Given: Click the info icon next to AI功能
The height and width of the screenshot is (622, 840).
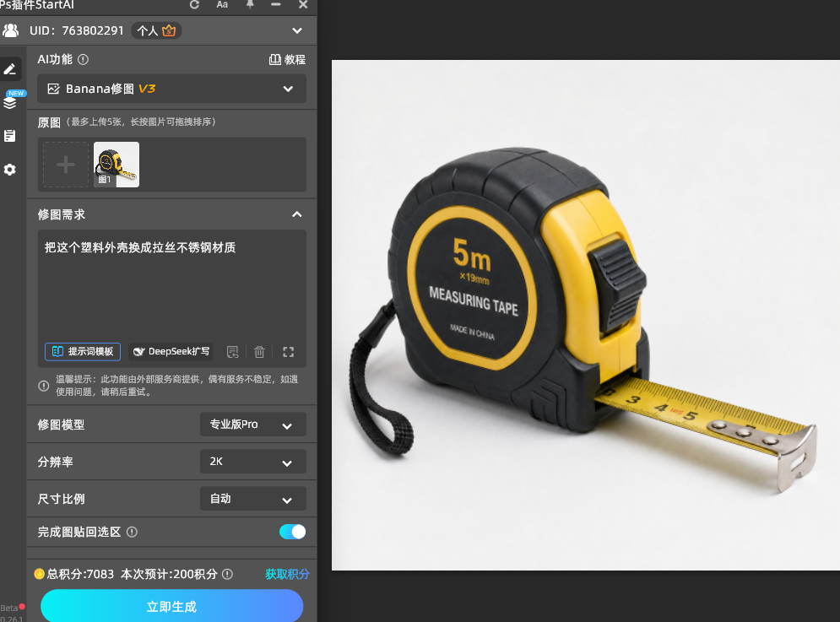Looking at the screenshot, I should click(x=83, y=59).
